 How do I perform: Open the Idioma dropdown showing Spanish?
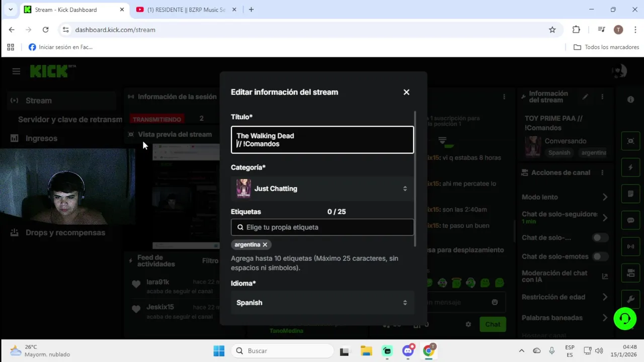pos(323,303)
